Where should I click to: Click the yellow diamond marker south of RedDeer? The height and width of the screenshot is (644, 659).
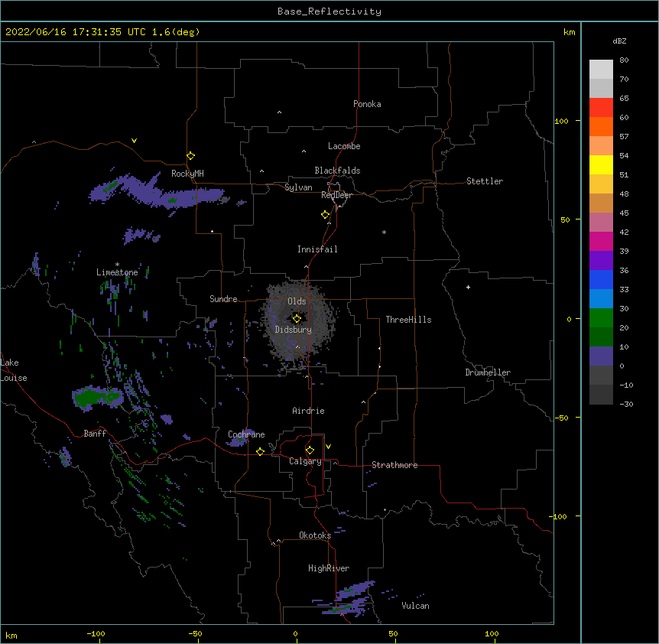[325, 215]
